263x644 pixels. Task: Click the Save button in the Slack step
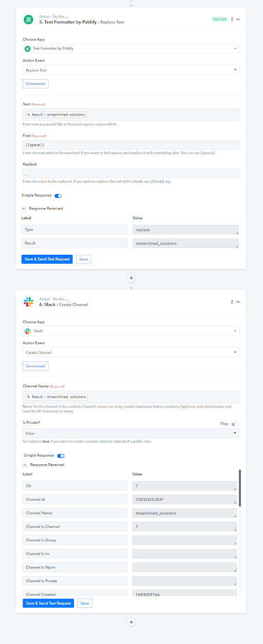click(85, 603)
